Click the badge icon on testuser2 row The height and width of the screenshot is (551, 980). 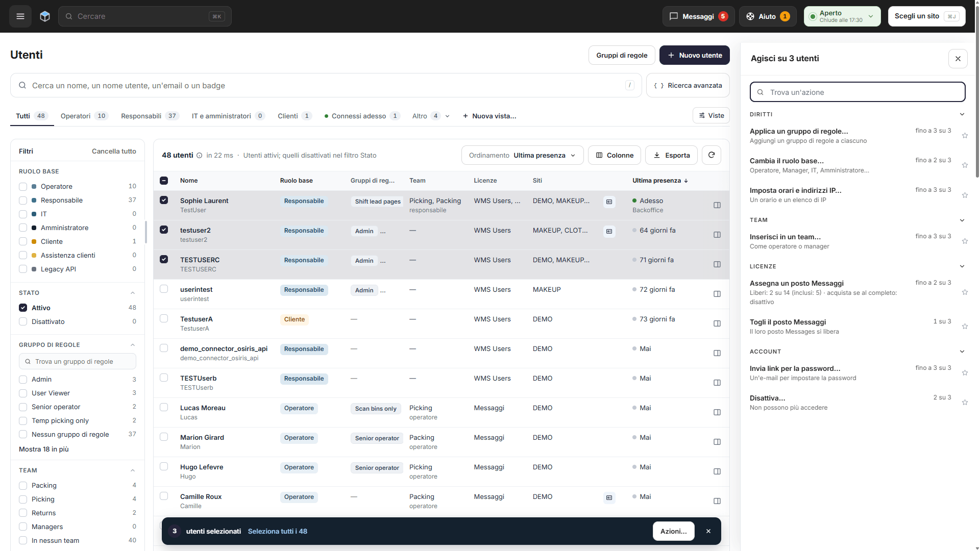click(x=609, y=232)
